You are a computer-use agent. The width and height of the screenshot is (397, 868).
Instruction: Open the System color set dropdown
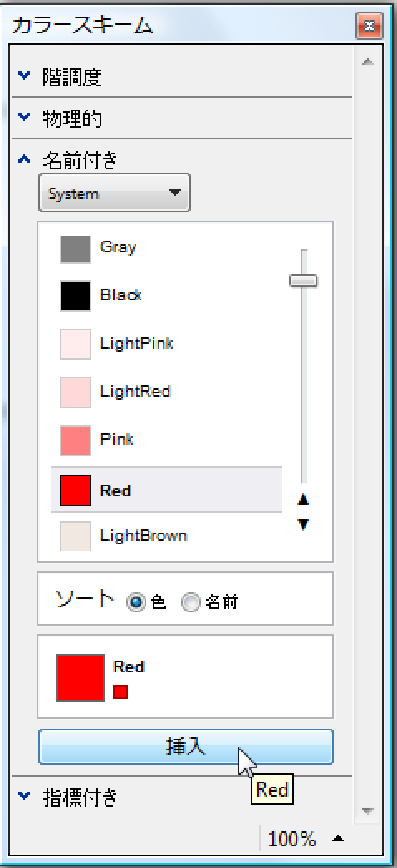click(115, 193)
